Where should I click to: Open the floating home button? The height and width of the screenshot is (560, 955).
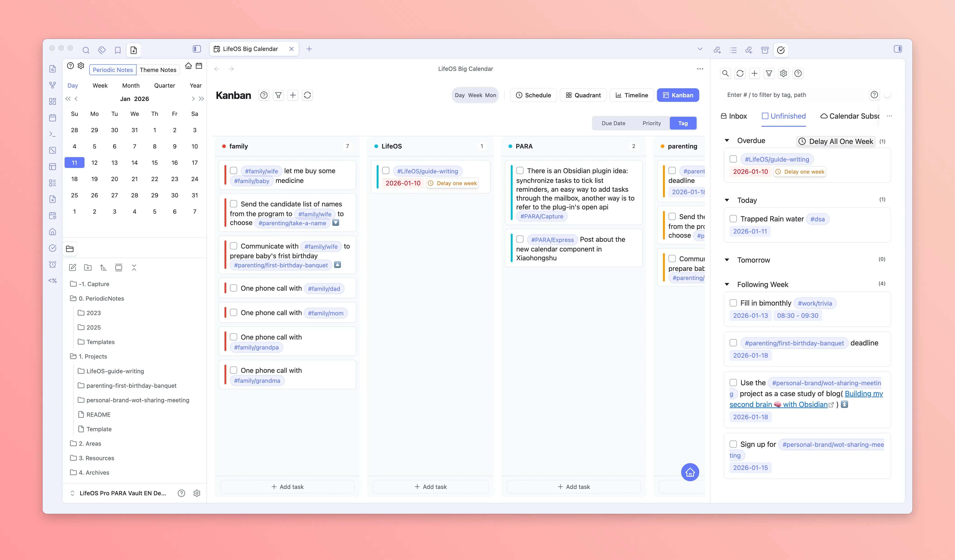click(690, 472)
